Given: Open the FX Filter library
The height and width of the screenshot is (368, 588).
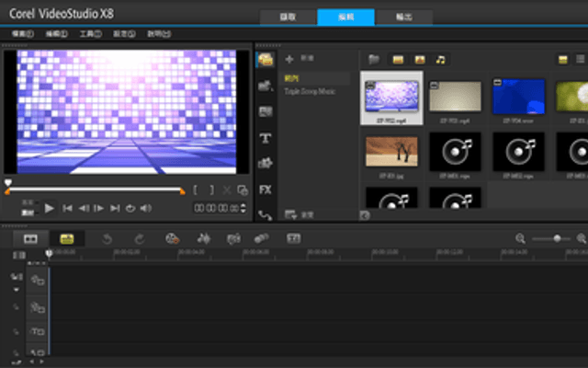Looking at the screenshot, I should [266, 190].
